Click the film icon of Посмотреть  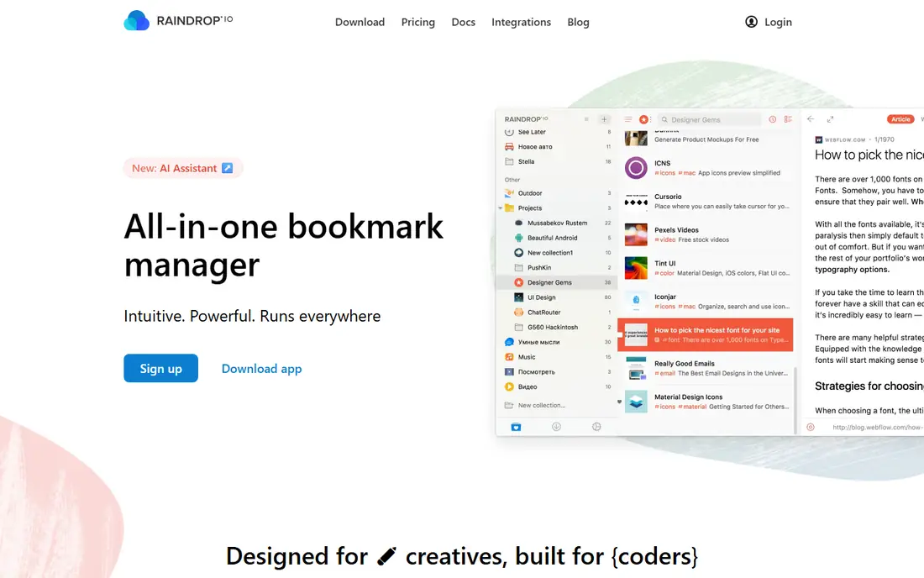509,372
